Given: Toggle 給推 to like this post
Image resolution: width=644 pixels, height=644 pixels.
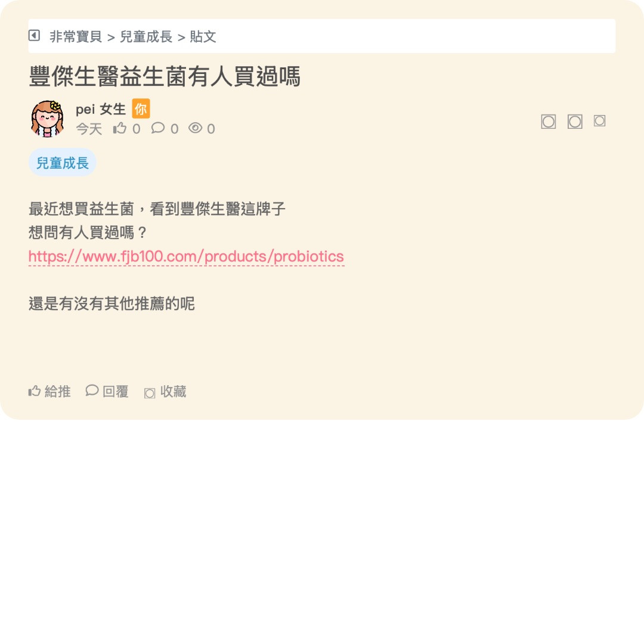Looking at the screenshot, I should click(49, 391).
